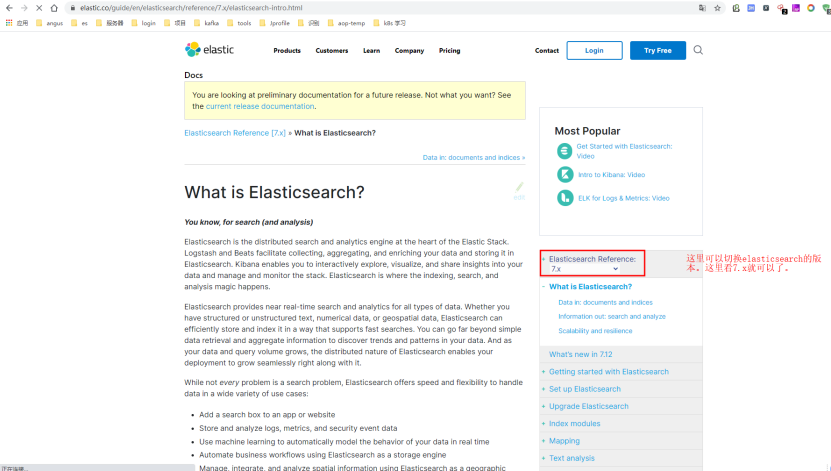
Task: Go to Data in: documents and indices next link
Action: pos(474,158)
